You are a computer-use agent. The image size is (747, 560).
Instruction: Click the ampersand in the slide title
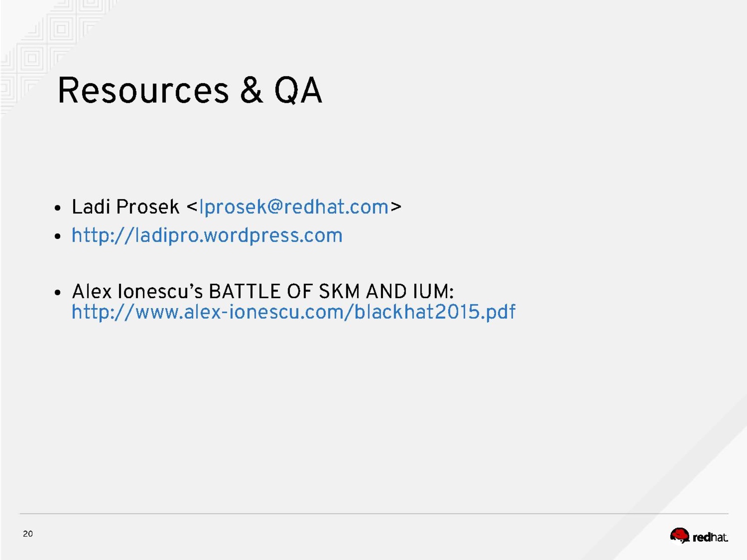pos(252,90)
